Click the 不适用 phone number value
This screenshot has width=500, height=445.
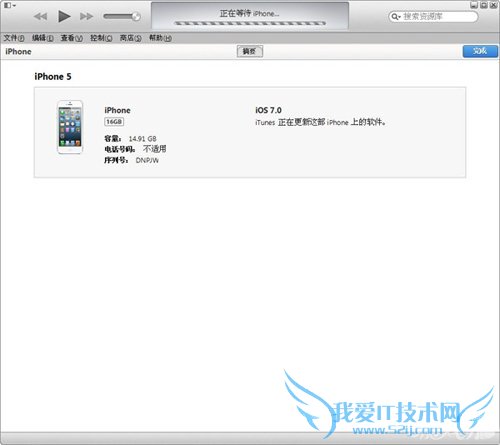[x=155, y=149]
